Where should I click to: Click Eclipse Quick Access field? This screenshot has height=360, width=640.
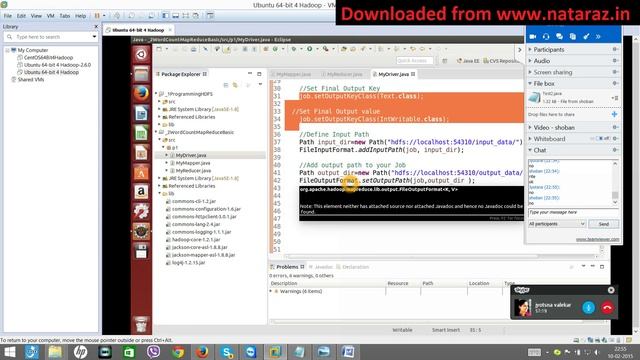(x=415, y=61)
